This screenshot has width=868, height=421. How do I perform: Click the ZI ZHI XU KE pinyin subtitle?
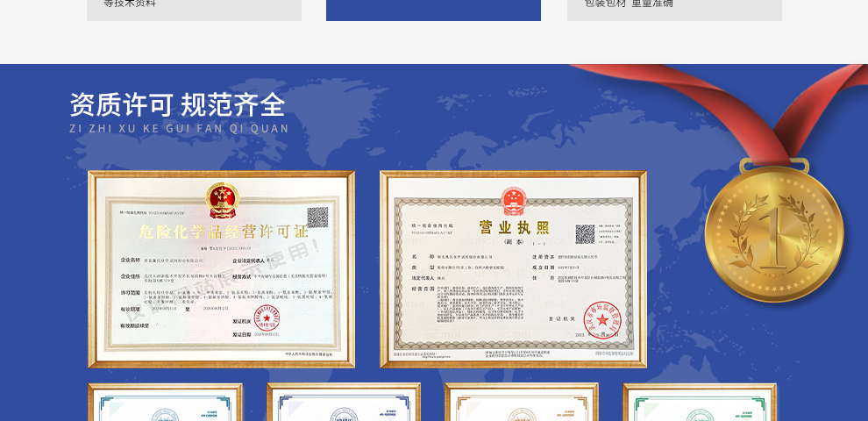point(179,129)
